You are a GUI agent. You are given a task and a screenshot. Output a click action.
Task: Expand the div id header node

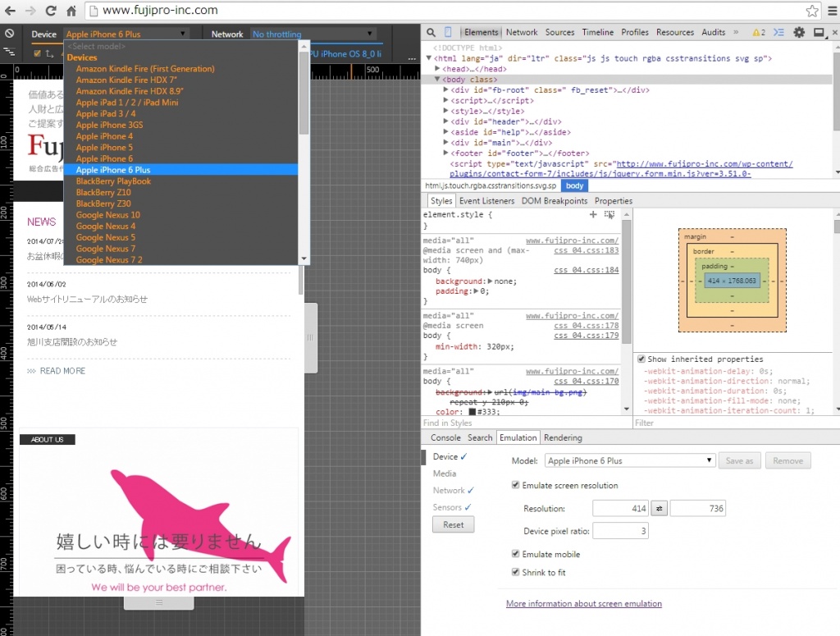(445, 121)
